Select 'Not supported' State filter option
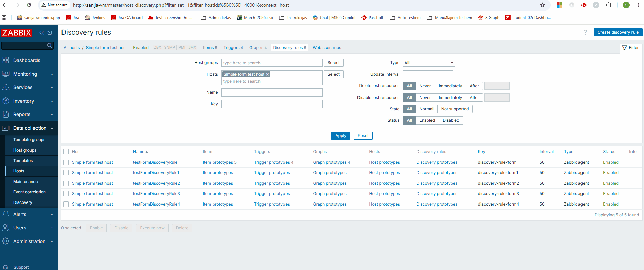 tap(454, 109)
